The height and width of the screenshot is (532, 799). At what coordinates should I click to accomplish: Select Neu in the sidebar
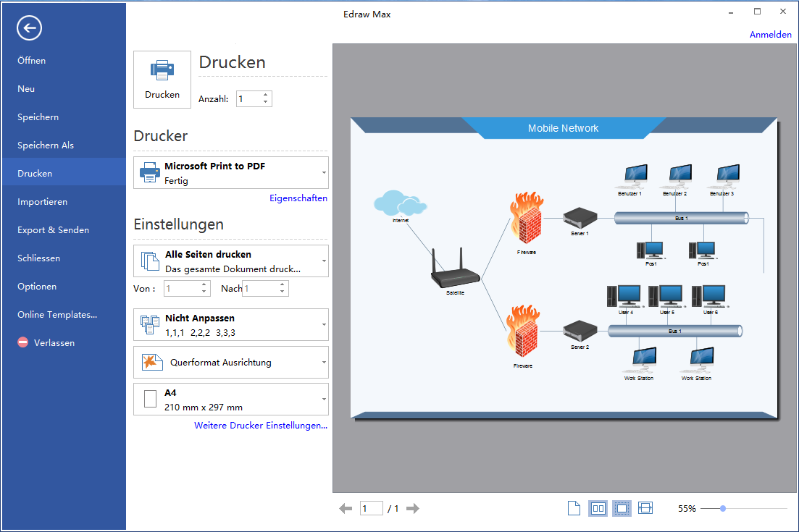tap(64, 88)
